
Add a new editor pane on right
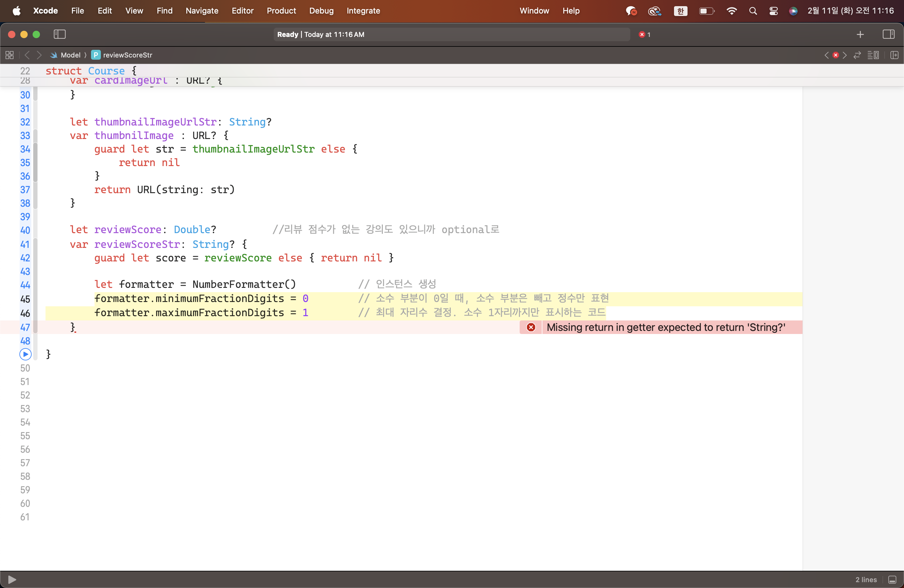pos(894,55)
